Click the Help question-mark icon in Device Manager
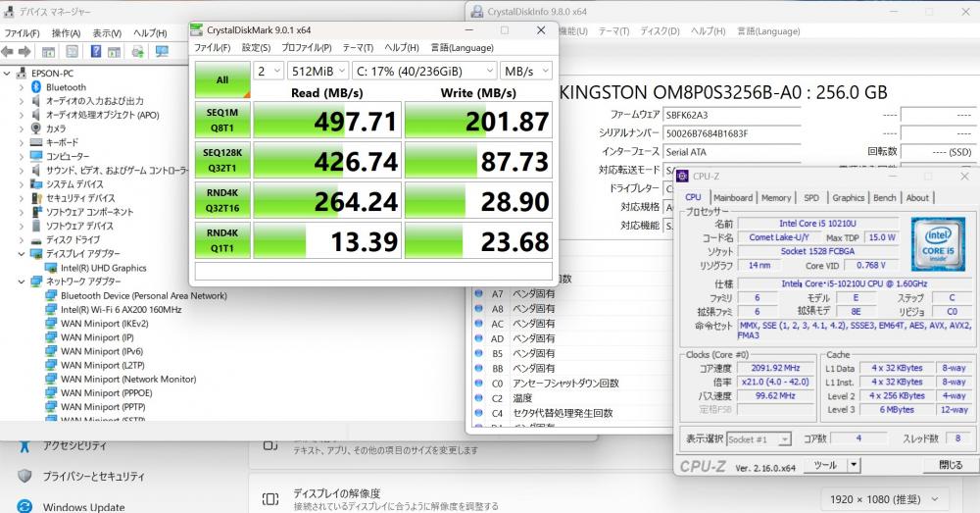980x513 pixels. coord(96,51)
